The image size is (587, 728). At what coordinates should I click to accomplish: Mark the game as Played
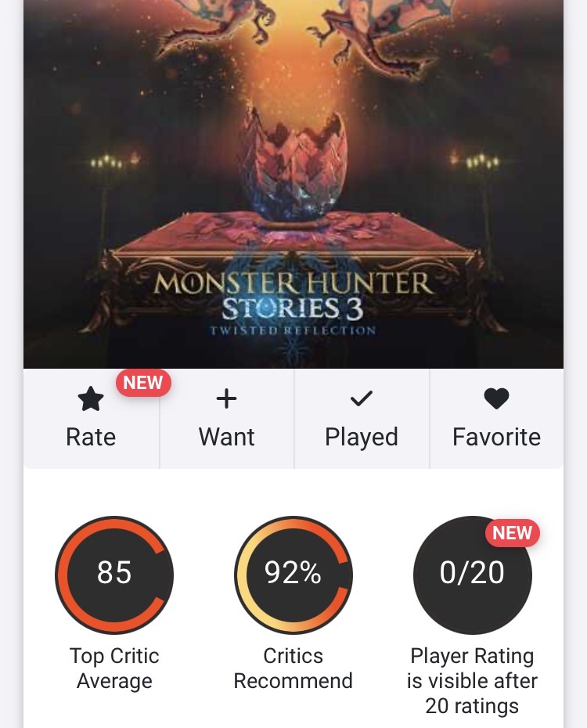point(362,438)
